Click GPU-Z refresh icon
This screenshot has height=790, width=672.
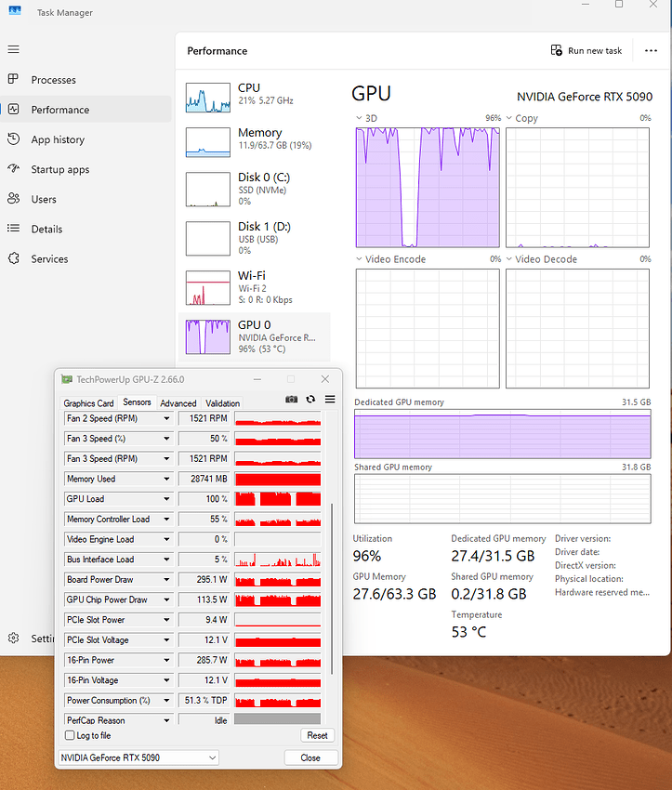310,399
